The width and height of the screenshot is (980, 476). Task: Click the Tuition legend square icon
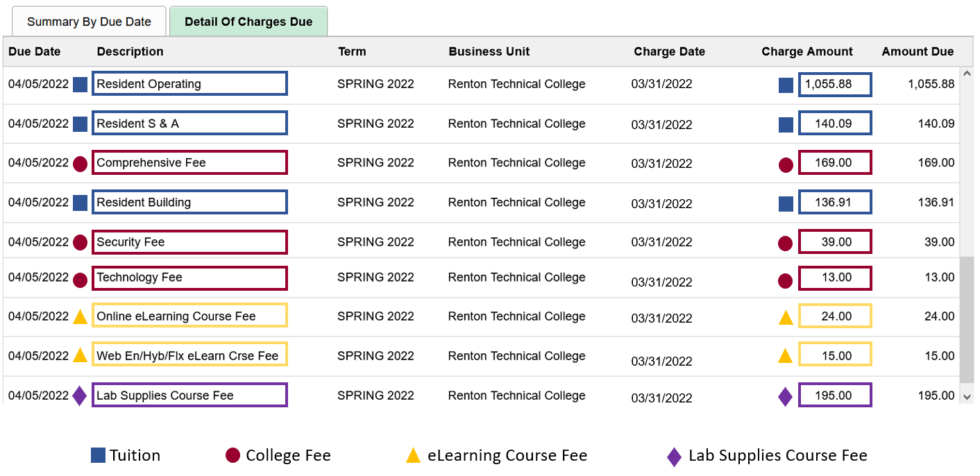(97, 455)
